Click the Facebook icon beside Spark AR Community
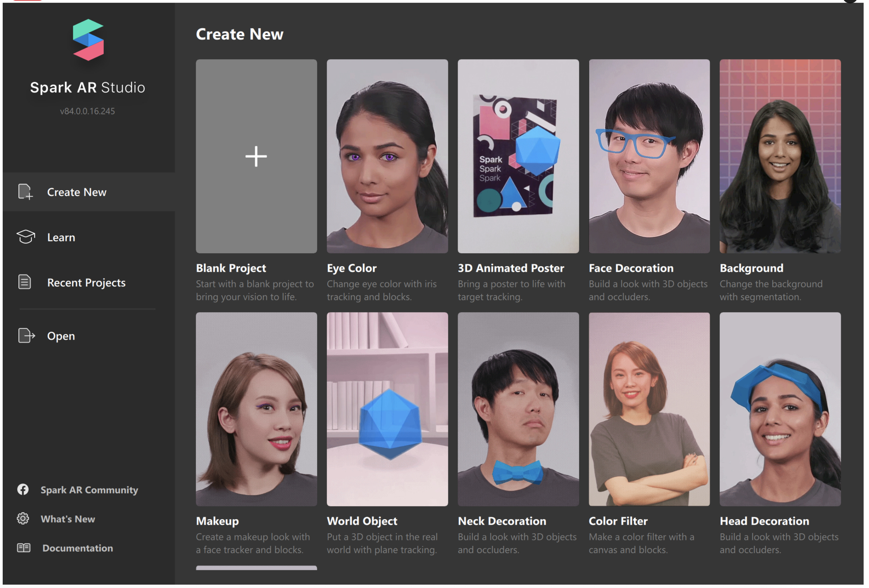 pos(23,490)
